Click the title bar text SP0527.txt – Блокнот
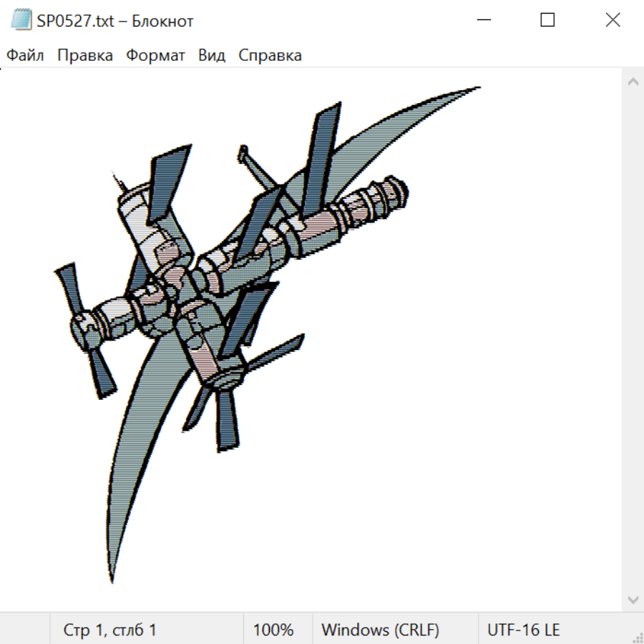Viewport: 644px width, 644px height. (x=115, y=21)
